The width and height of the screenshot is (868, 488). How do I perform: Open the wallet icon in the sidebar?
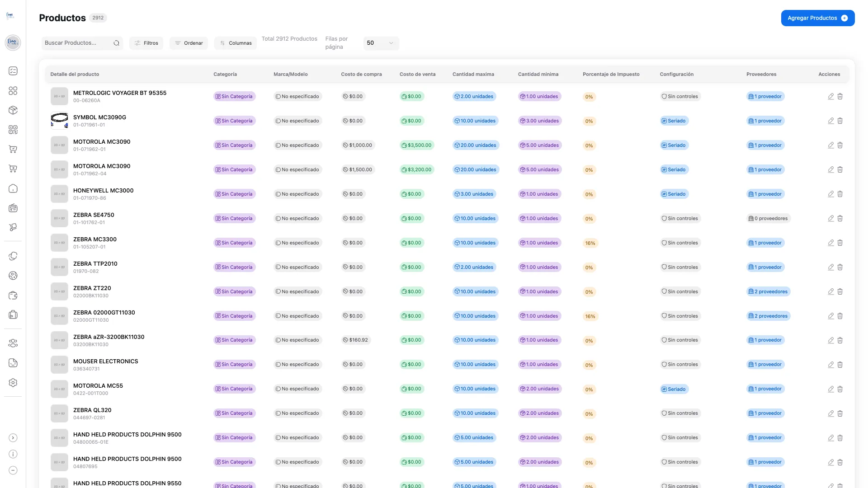[x=13, y=295]
